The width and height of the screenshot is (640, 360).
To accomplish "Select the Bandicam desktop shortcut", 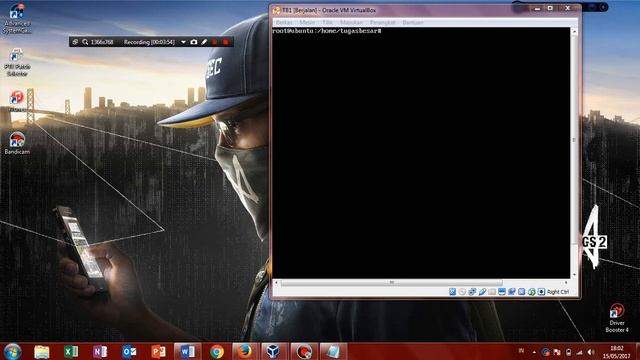I will point(17,143).
